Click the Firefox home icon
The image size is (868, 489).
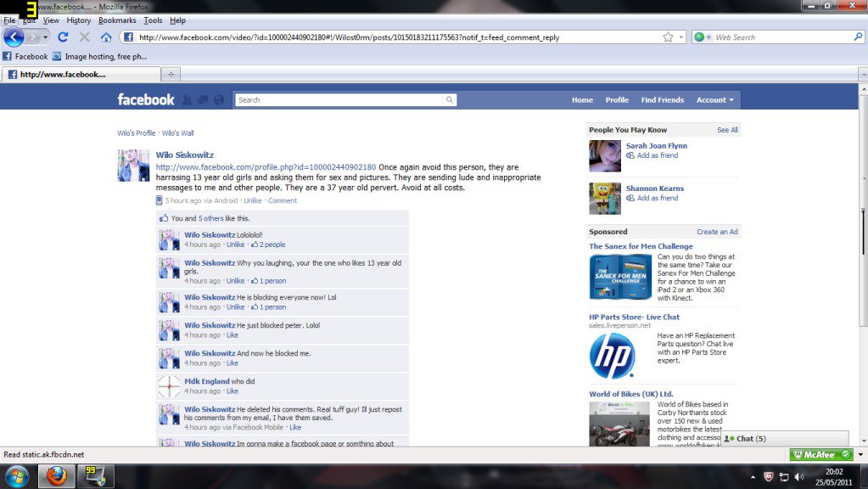click(x=106, y=37)
